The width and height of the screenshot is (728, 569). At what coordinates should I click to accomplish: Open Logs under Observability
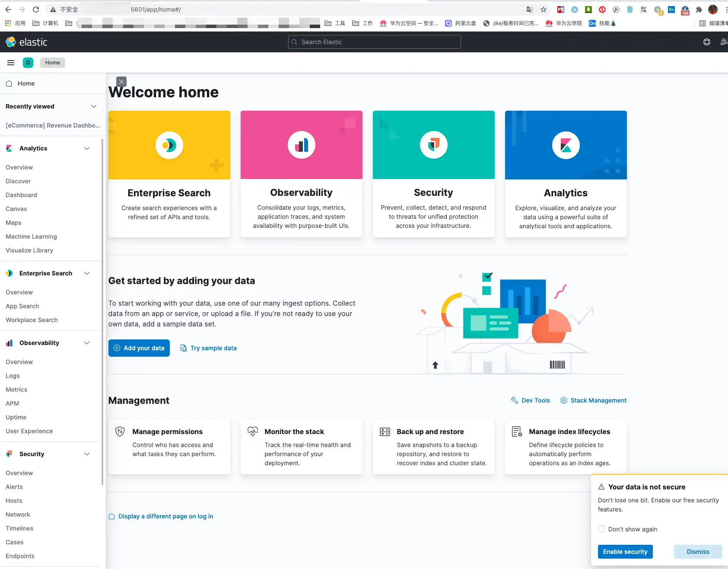pyautogui.click(x=13, y=376)
